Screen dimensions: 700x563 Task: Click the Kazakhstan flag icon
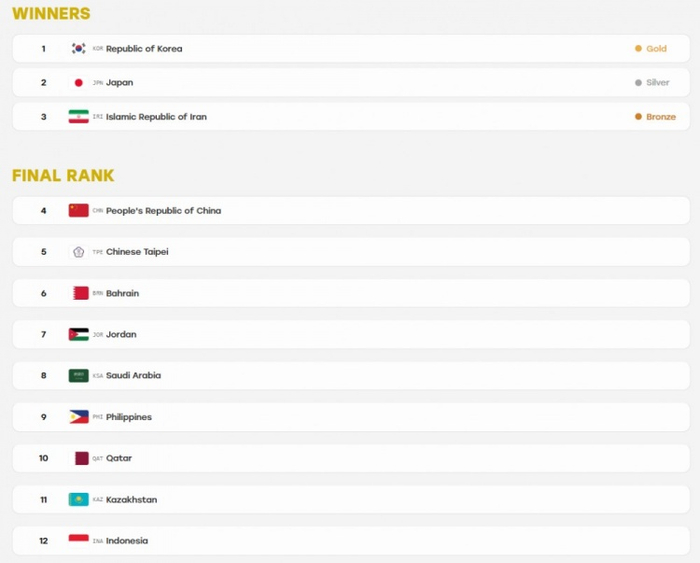coord(79,499)
